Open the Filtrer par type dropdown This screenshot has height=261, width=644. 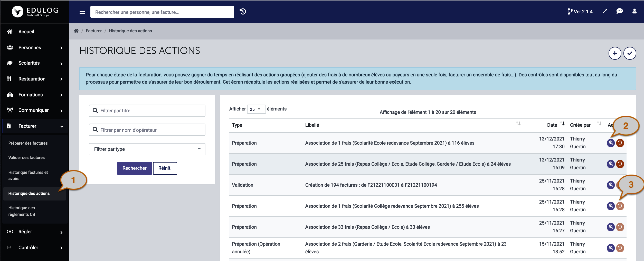tap(147, 149)
